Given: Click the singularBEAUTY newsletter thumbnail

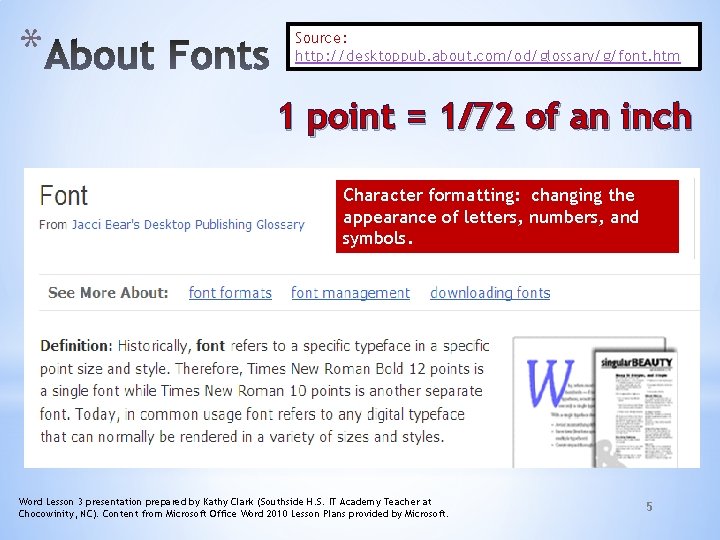Looking at the screenshot, I should (635, 408).
